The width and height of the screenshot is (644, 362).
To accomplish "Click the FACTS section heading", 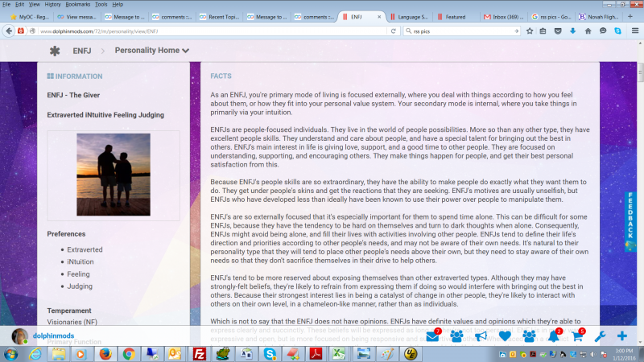I will pyautogui.click(x=221, y=76).
